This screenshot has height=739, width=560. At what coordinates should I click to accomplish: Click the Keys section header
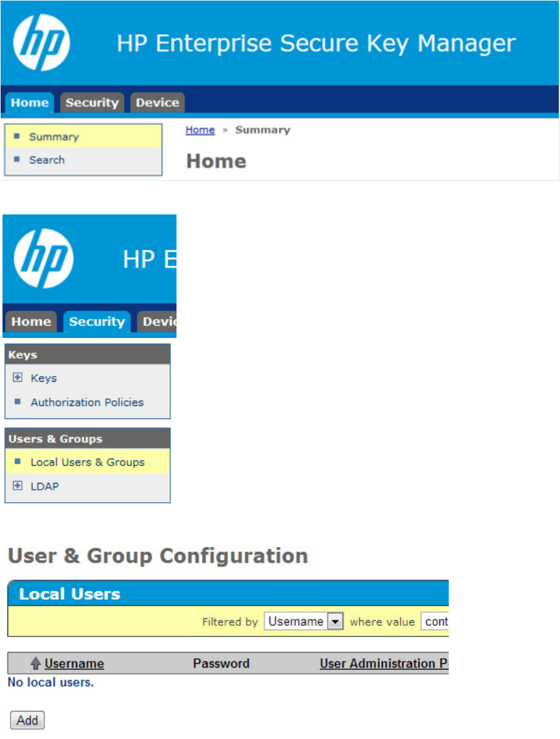pyautogui.click(x=88, y=354)
